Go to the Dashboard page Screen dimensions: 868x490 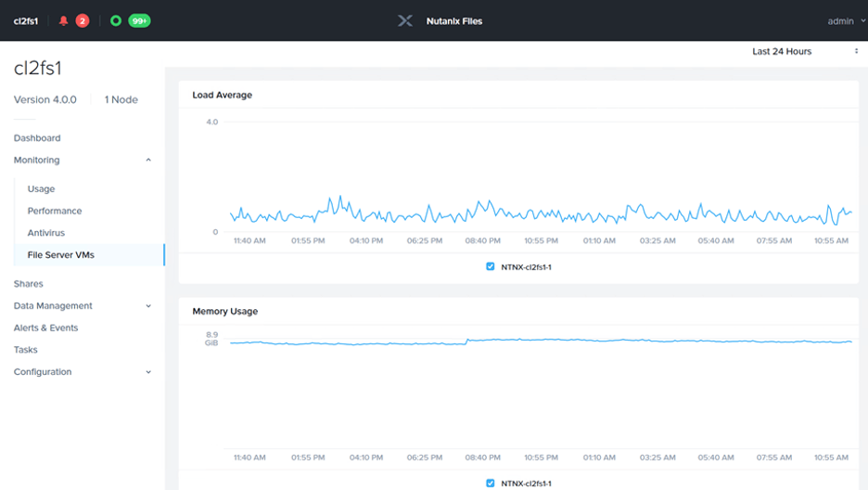click(x=37, y=138)
